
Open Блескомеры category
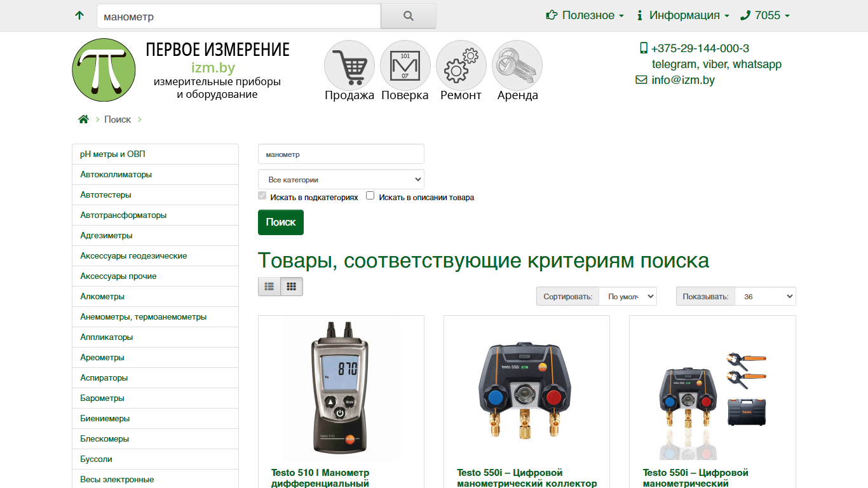pos(155,438)
